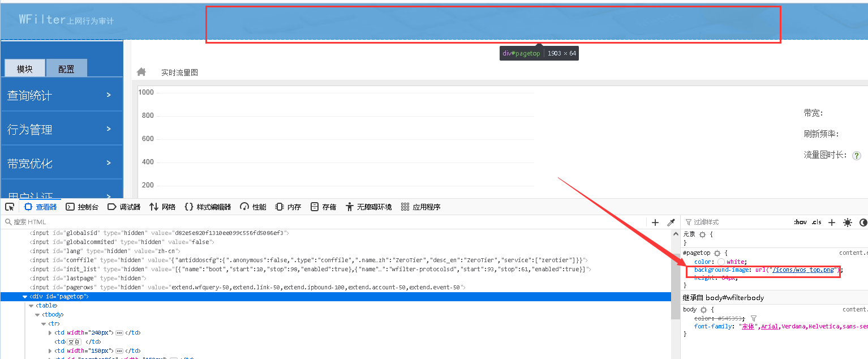Toggle the .cls class panel

pos(817,223)
